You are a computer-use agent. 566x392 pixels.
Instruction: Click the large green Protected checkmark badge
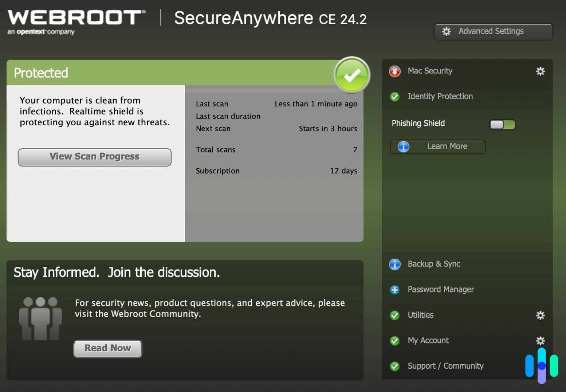pyautogui.click(x=351, y=75)
